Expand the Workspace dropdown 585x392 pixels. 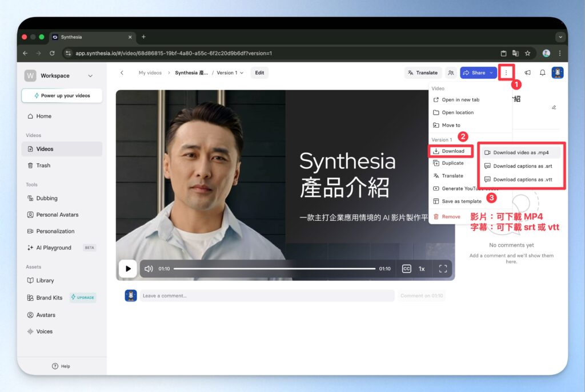[90, 75]
